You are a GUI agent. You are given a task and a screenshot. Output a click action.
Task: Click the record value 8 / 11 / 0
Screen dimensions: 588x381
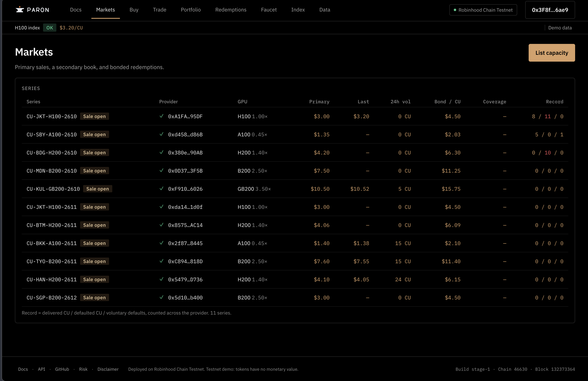[548, 116]
